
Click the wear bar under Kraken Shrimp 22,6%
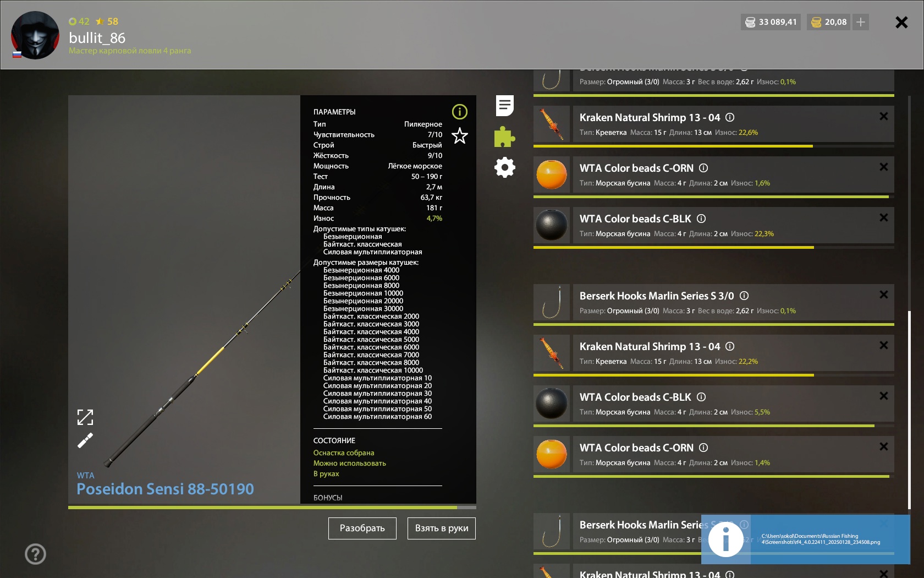click(714, 146)
